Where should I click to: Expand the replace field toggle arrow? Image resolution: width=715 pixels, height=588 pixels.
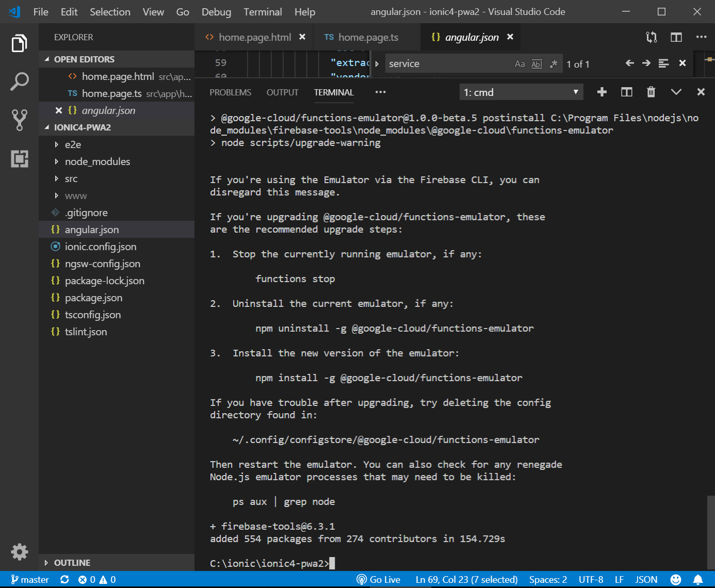click(x=377, y=64)
